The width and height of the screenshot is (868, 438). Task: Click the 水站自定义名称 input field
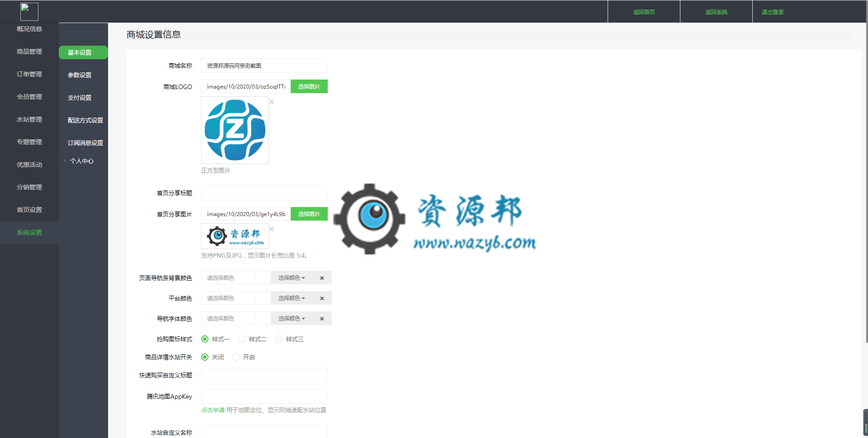[x=264, y=432]
